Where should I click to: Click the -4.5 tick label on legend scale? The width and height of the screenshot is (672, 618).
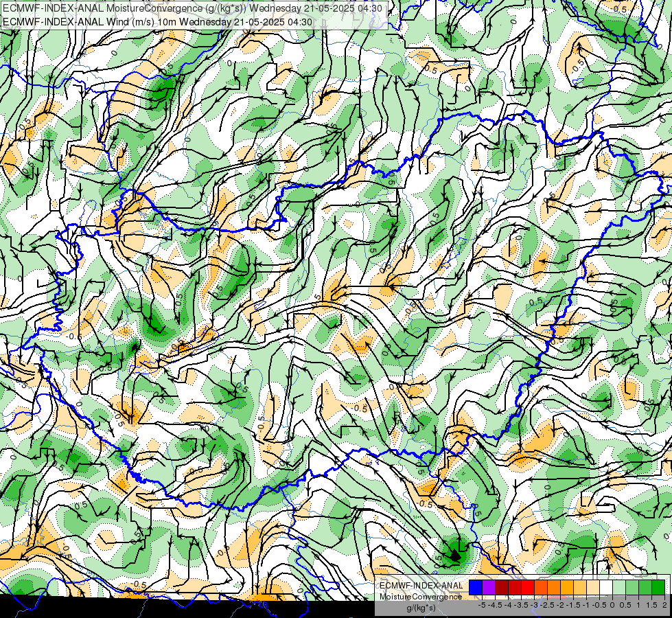[x=495, y=605]
